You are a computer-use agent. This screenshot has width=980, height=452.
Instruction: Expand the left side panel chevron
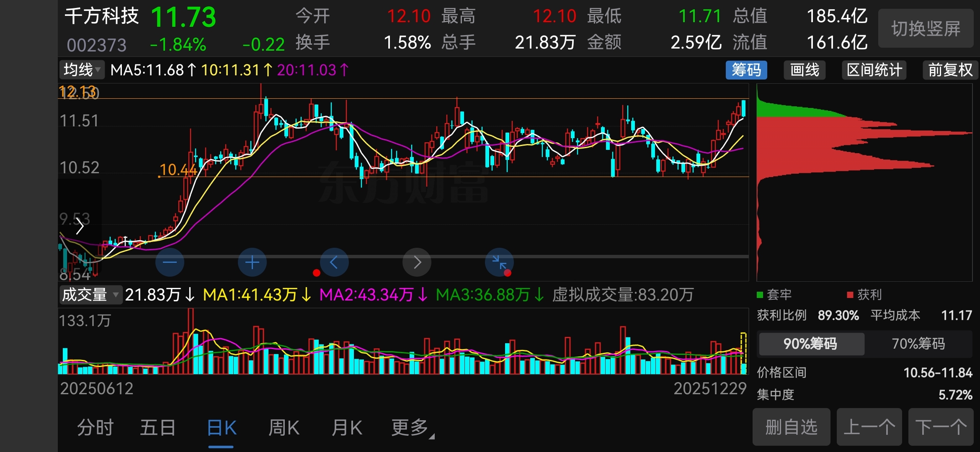point(80,227)
